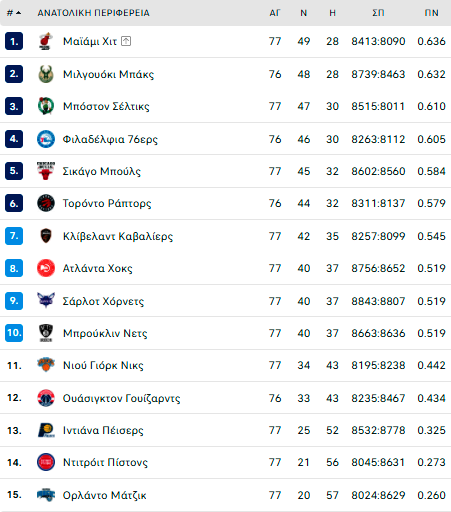Click the Atlanta Hawks team logo

(x=46, y=268)
